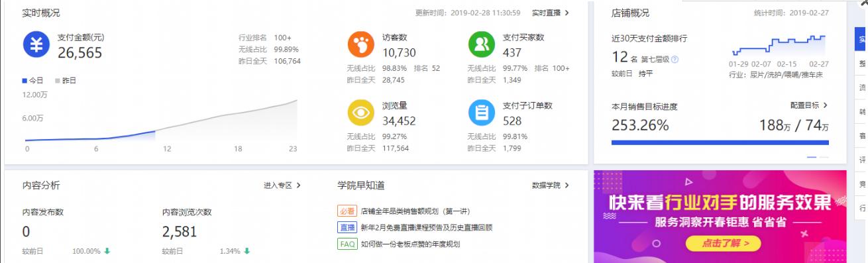Image resolution: width=868 pixels, height=263 pixels.
Task: Open 进入专区 in 内容分析
Action: point(282,185)
